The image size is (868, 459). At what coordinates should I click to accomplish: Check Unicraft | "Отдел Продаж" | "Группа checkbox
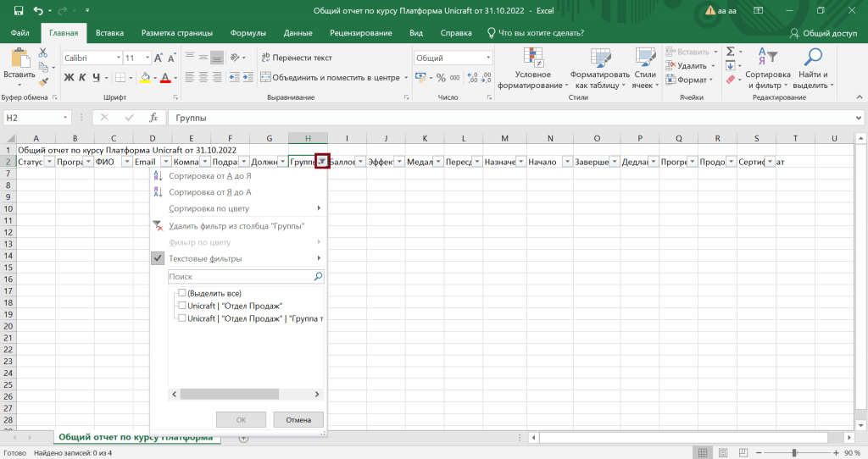(x=182, y=318)
